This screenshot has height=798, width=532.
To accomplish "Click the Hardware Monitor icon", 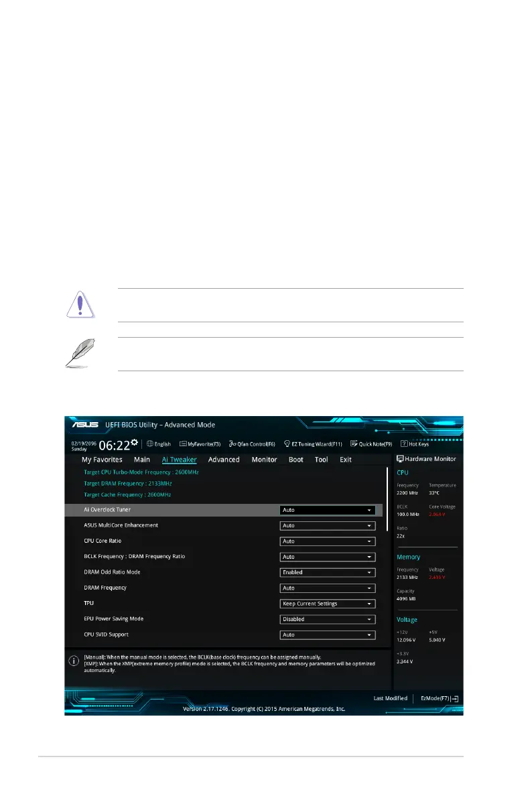I will [400, 459].
